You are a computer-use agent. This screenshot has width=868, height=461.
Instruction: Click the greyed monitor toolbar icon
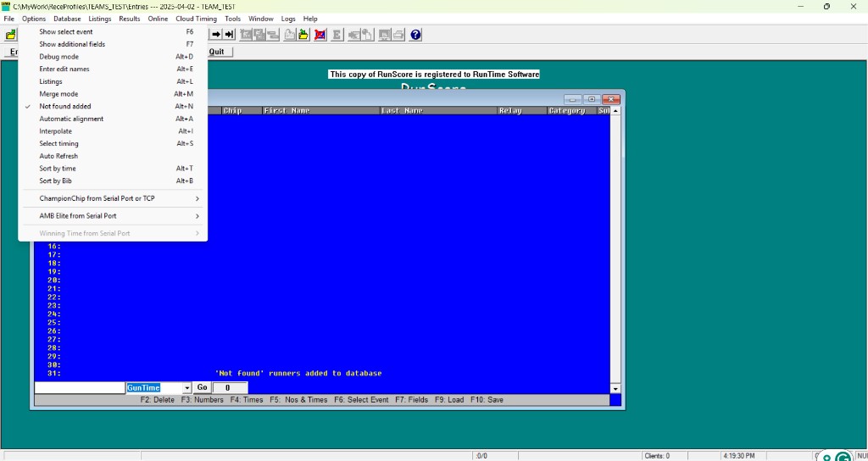click(x=384, y=35)
